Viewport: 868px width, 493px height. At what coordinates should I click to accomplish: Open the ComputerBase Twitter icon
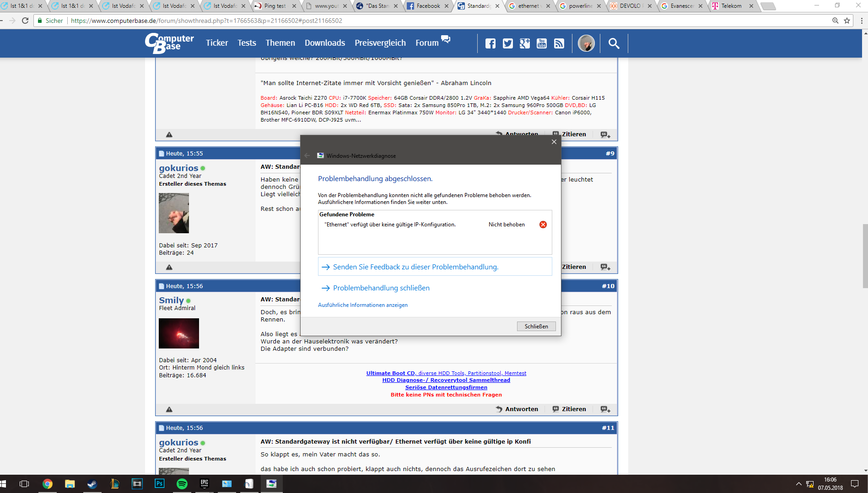(507, 43)
